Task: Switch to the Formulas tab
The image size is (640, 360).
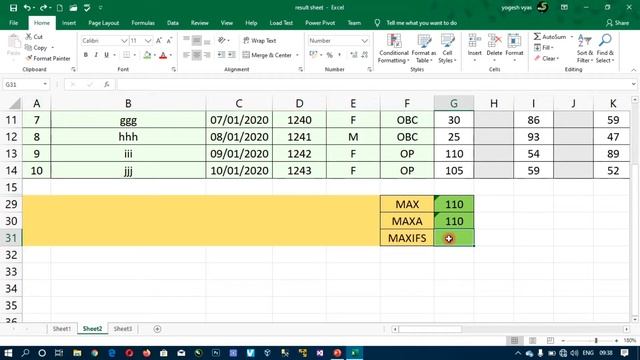Action: pyautogui.click(x=143, y=23)
